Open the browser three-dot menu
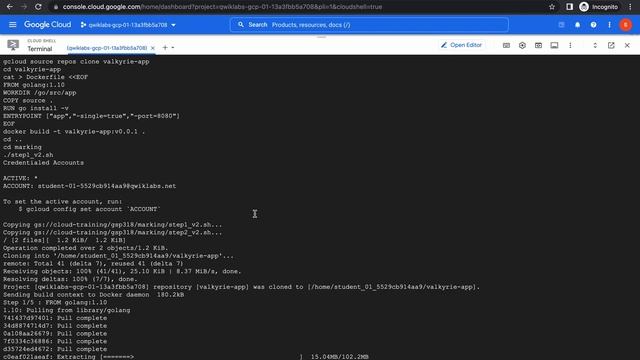This screenshot has width=640, height=360. pos(631,7)
